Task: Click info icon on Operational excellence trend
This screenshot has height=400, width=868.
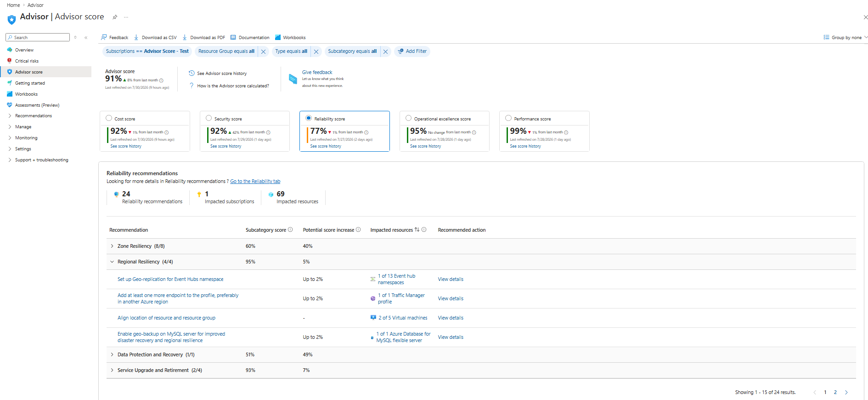Action: [474, 132]
